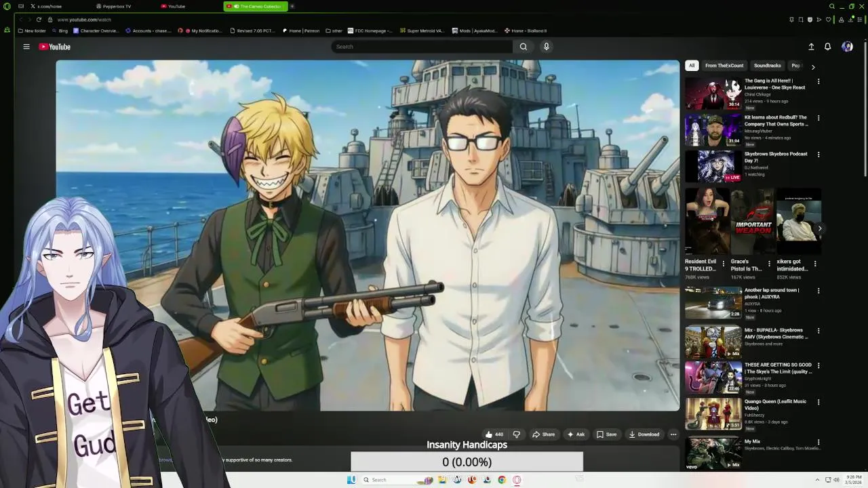Open the FDC Homepage bookmark
The height and width of the screenshot is (488, 868).
[x=370, y=30]
